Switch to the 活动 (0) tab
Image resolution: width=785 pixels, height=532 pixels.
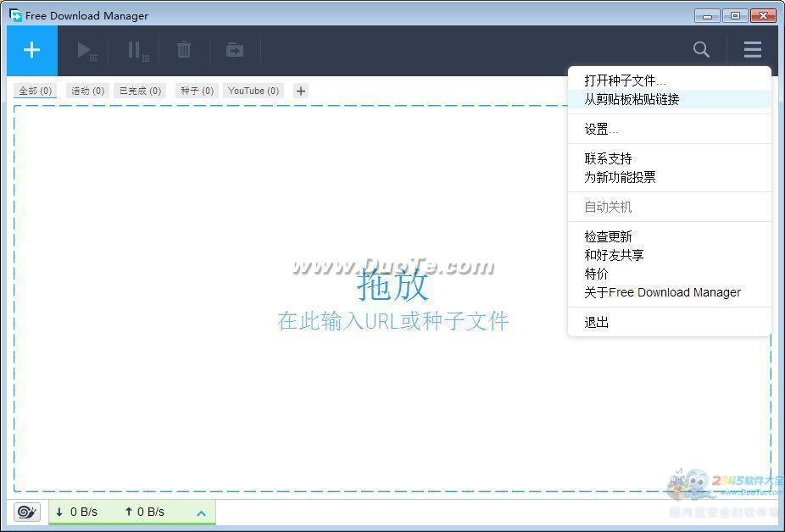(x=87, y=91)
